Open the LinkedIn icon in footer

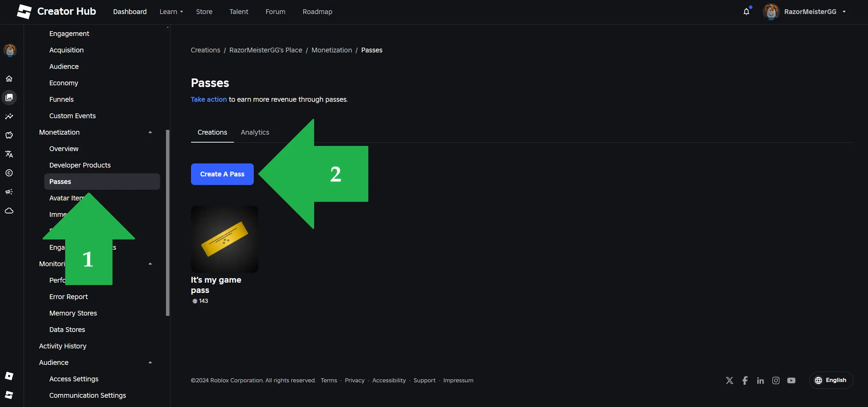[x=760, y=380]
